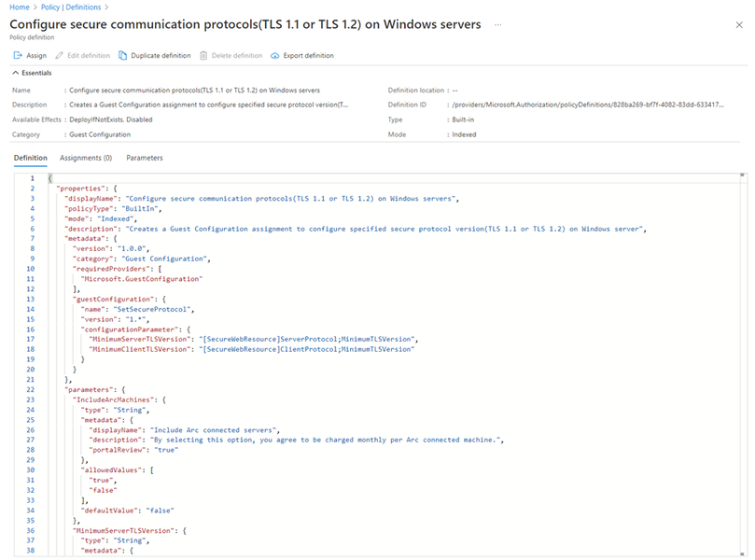Click the truncated Description value text

pyautogui.click(x=209, y=105)
